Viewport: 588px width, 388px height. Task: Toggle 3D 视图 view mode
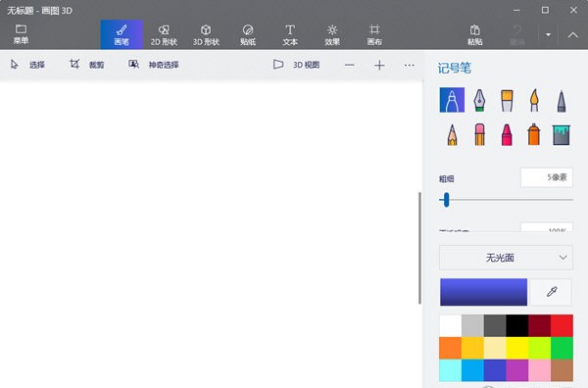[297, 65]
